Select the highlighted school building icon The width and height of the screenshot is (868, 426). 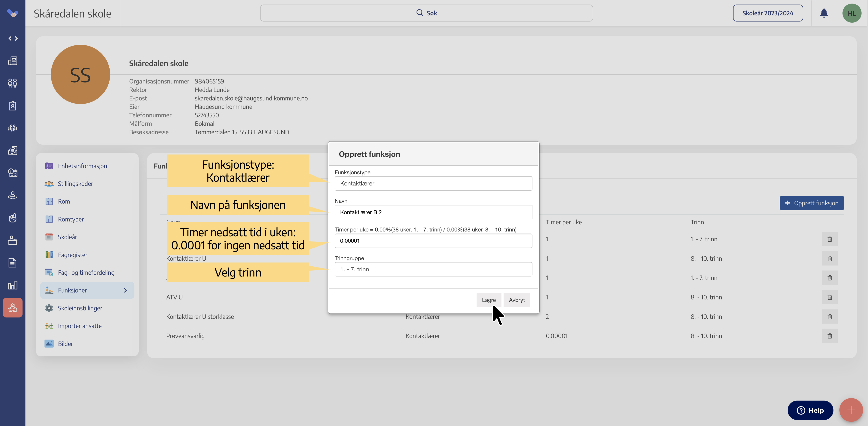click(x=13, y=308)
